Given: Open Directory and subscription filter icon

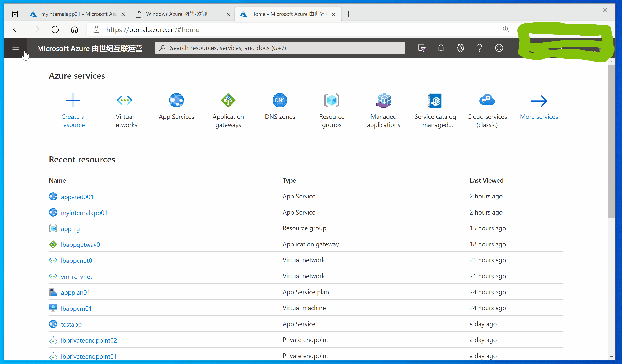Looking at the screenshot, I should [421, 48].
